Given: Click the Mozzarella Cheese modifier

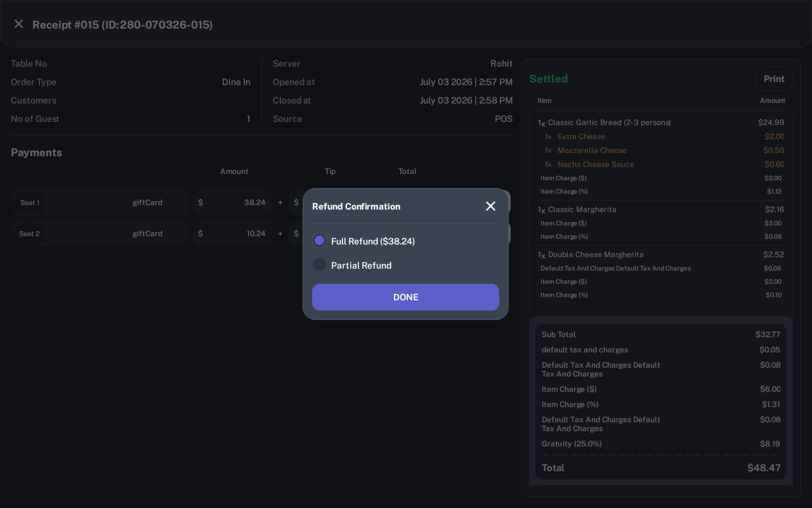Looking at the screenshot, I should click(592, 150).
